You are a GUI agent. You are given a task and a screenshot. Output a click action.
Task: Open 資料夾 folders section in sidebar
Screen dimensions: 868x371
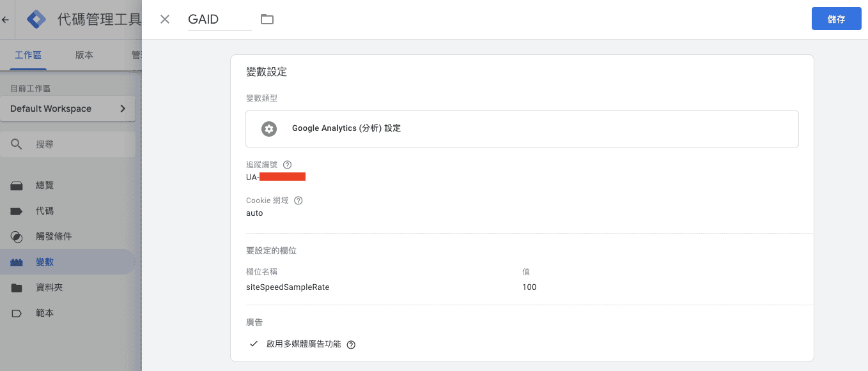point(49,287)
